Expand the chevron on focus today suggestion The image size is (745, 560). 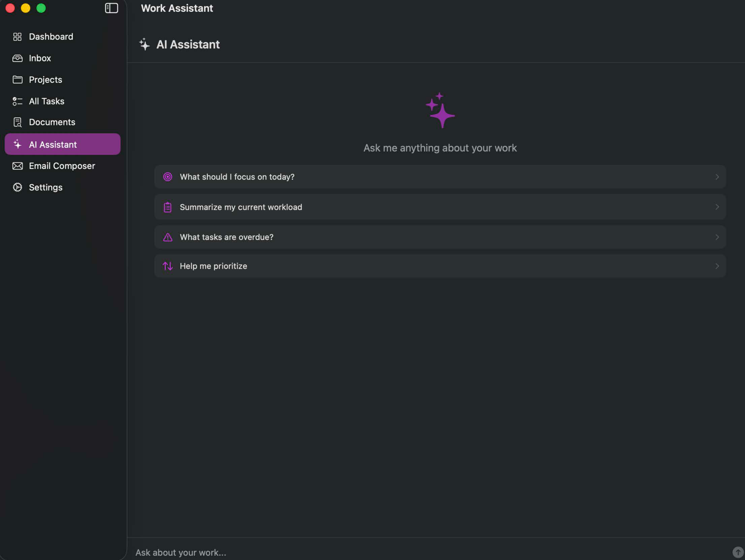[717, 177]
